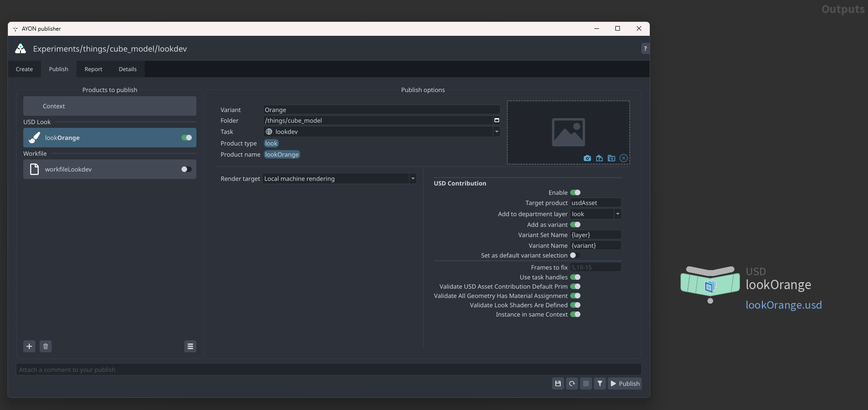Click the save (floppy disk) icon

(x=558, y=384)
